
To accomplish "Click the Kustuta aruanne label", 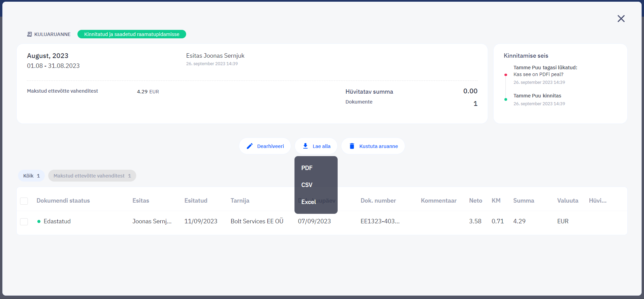I will 378,146.
